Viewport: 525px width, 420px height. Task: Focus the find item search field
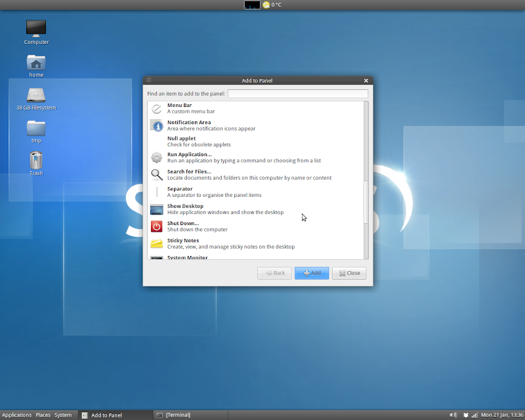coord(297,94)
